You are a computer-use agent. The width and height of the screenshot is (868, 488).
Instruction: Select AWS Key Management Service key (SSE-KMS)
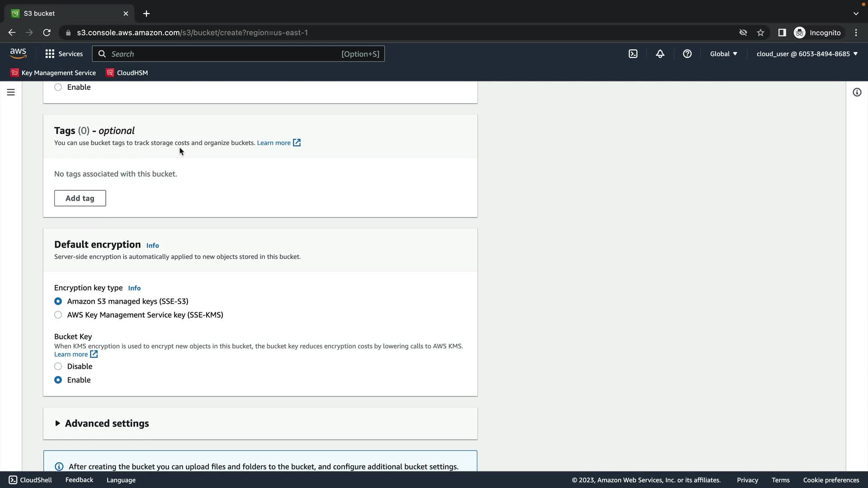(58, 315)
